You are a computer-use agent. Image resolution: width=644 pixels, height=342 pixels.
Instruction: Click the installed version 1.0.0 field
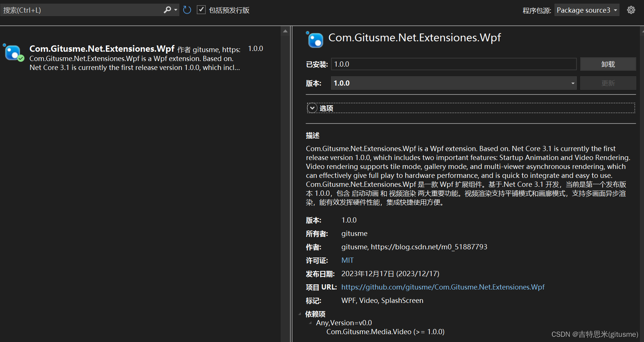click(454, 64)
